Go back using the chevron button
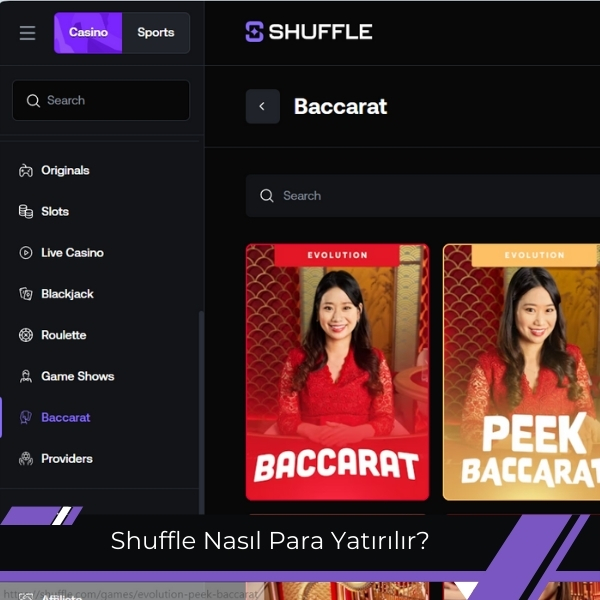600x600 pixels. point(262,106)
